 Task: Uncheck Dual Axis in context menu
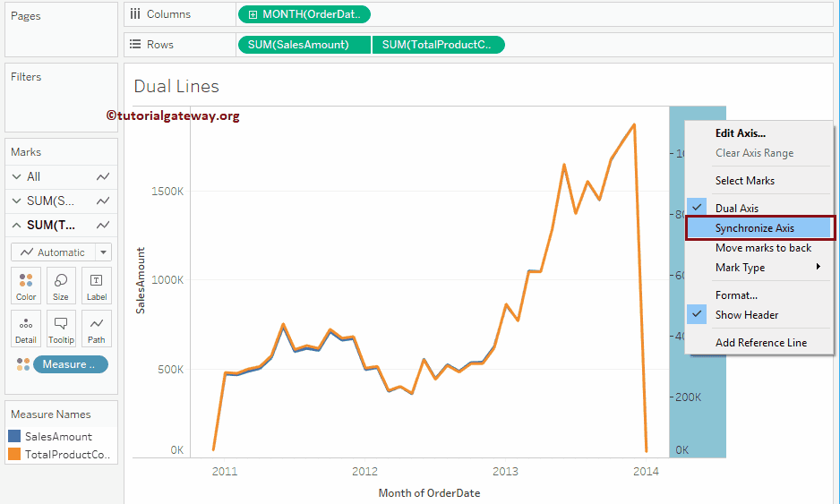pos(736,208)
